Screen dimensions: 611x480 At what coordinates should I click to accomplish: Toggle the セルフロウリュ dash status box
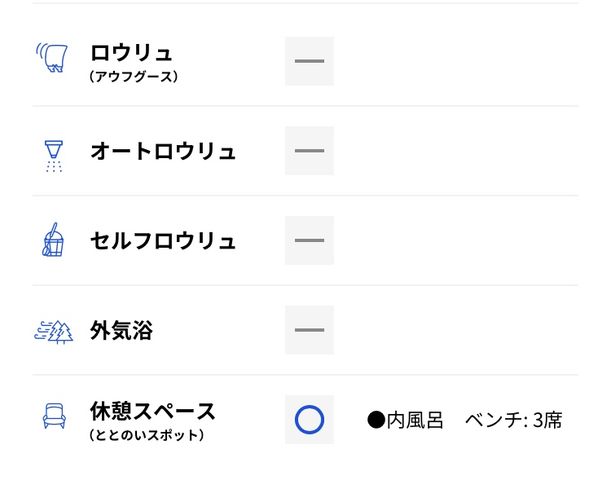309,240
